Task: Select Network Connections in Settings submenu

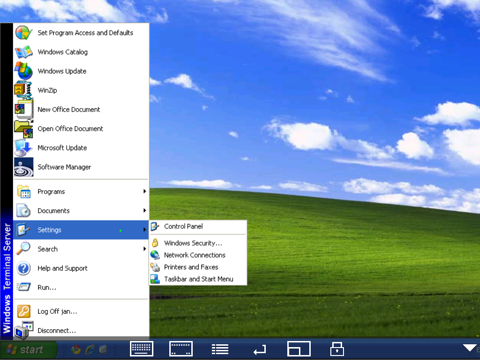Action: point(198,255)
